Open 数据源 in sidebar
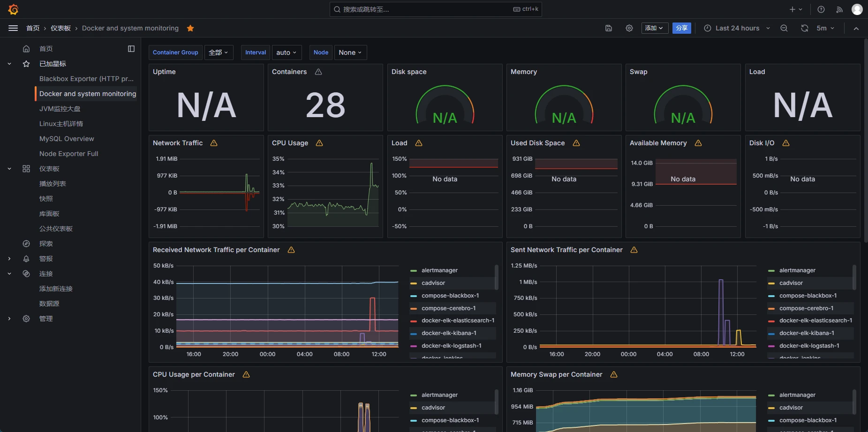Image resolution: width=868 pixels, height=432 pixels. coord(49,304)
